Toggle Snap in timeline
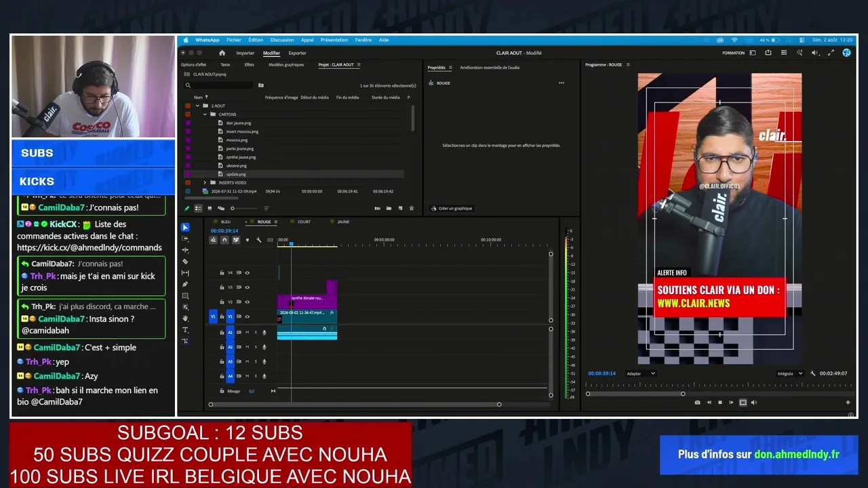 224,240
